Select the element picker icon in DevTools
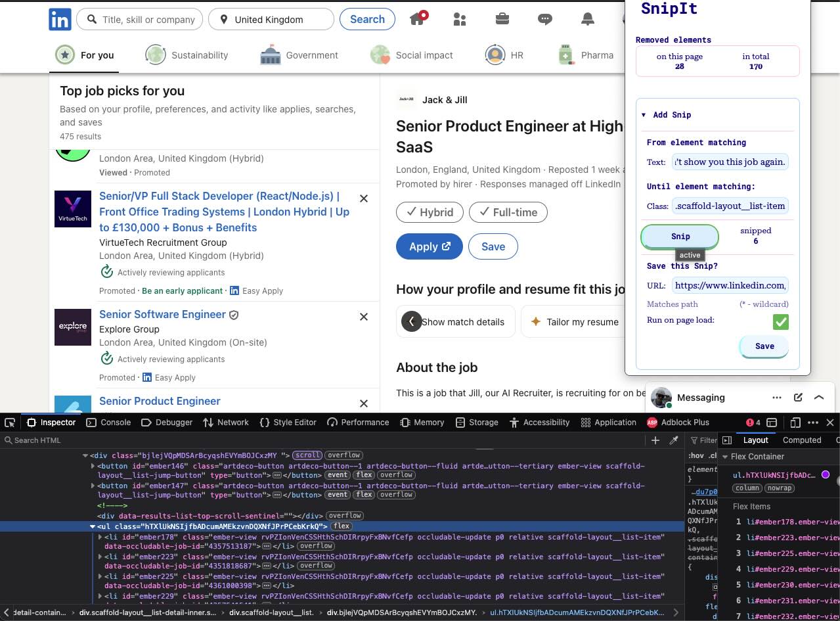The image size is (840, 621). [9, 423]
